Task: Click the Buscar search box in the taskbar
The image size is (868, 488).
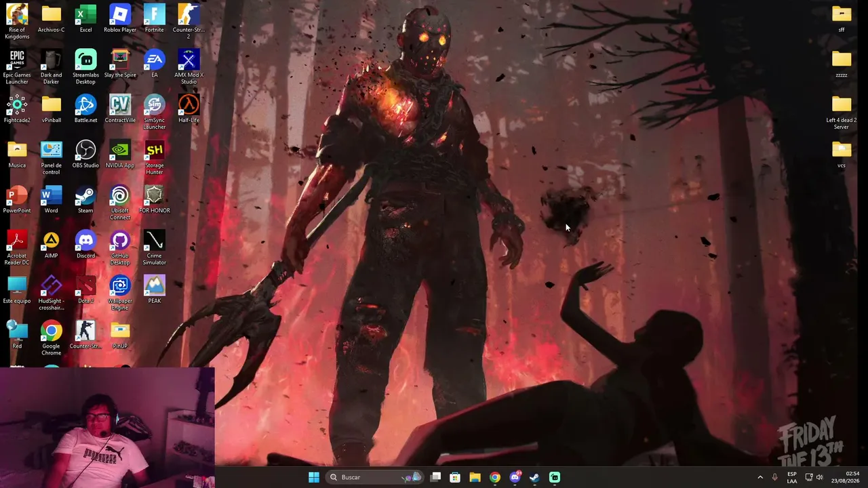Action: (374, 477)
